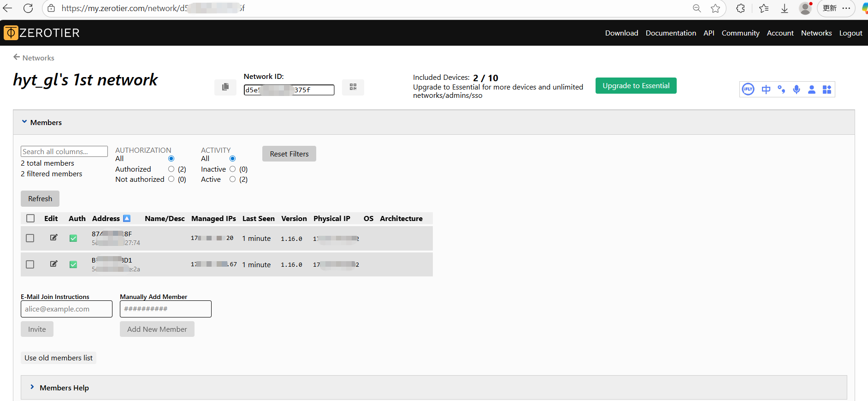868x401 pixels.
Task: Sort by Last Seen column header
Action: (x=258, y=218)
